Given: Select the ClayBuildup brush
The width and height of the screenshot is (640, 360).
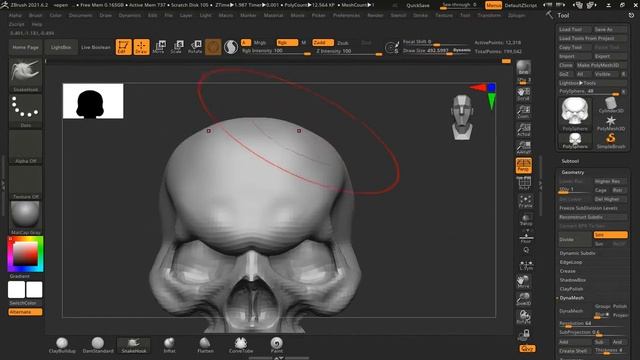Looking at the screenshot, I should pyautogui.click(x=62, y=345).
